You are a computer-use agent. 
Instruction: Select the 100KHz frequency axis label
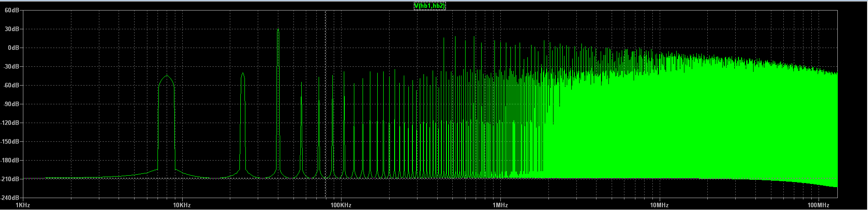[341, 205]
